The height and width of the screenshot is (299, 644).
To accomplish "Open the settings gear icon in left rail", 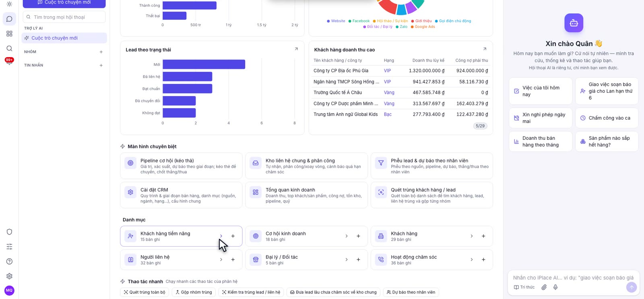I will 9,276.
